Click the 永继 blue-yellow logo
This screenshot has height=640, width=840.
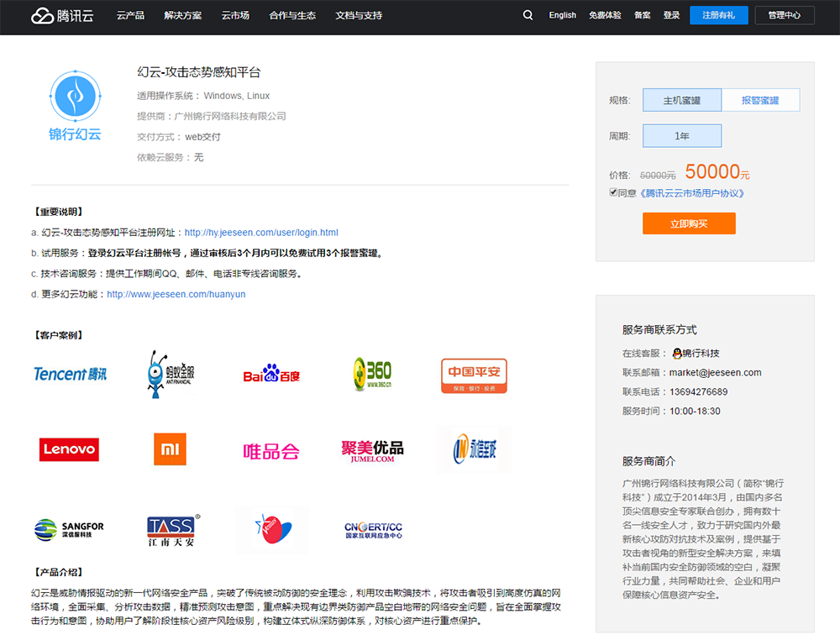[474, 449]
